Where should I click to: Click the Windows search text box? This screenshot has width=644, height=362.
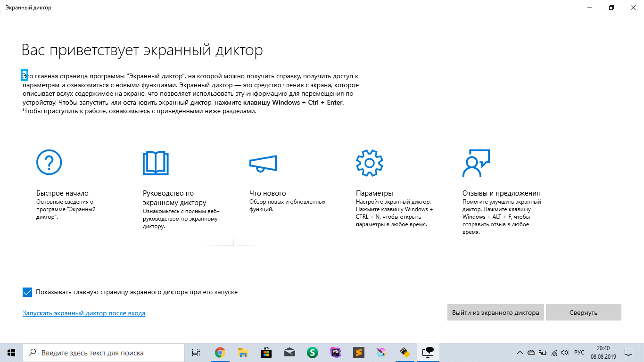(x=104, y=353)
